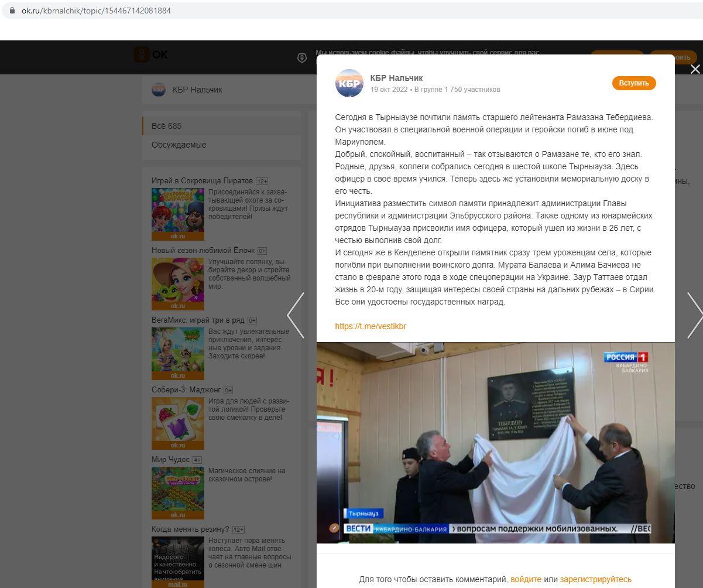Open the ВегаМикс: играй три в ряд title
The height and width of the screenshot is (588, 703).
[198, 320]
